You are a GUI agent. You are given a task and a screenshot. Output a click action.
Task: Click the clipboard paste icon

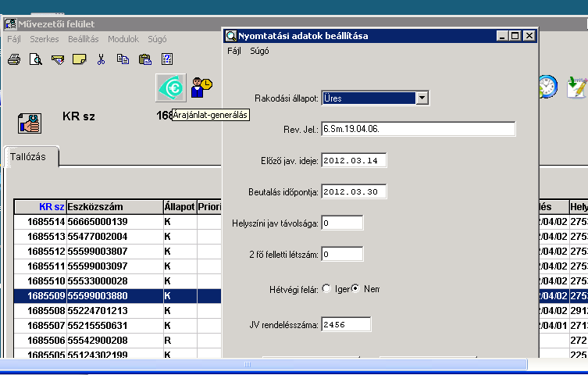[144, 59]
